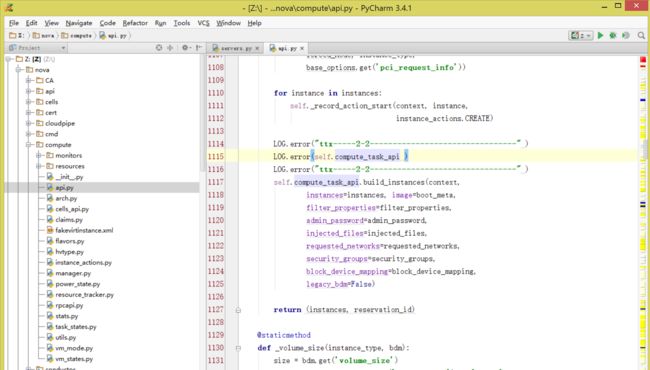The width and height of the screenshot is (650, 370).
Task: Expand the cells folder
Action: pos(29,102)
